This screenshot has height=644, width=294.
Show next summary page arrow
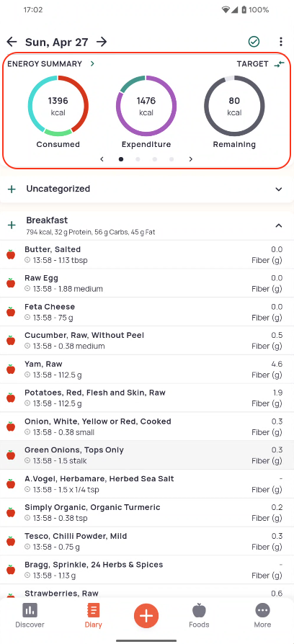tap(190, 159)
